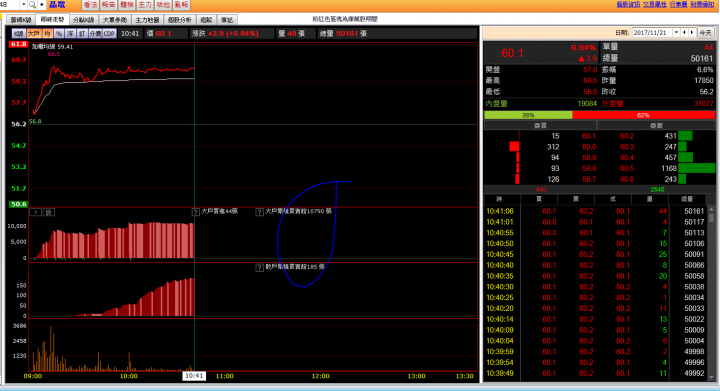
Task: Select the tick row at 10:40:35
Action: click(595, 276)
